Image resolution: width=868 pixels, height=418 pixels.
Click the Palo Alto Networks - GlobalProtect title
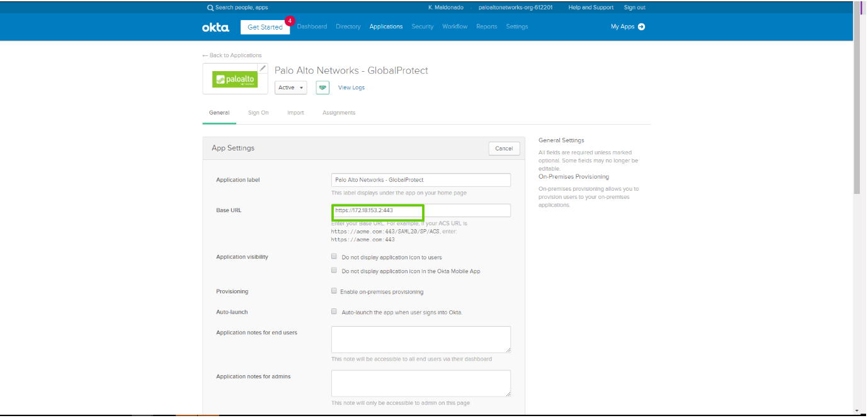click(x=351, y=71)
